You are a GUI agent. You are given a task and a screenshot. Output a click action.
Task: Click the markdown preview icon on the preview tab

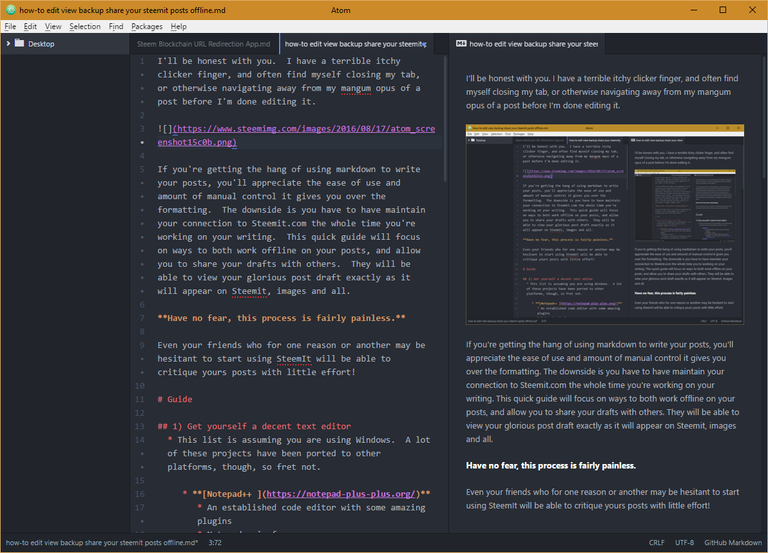(x=461, y=44)
